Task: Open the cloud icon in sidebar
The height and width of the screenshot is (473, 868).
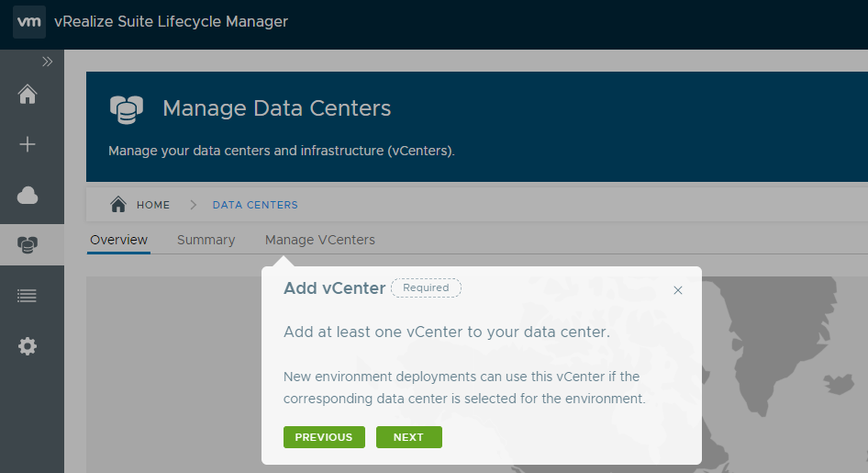Action: click(x=28, y=195)
